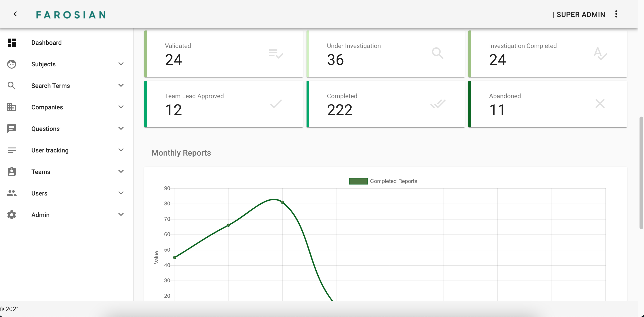Select the Companies building icon

[x=11, y=107]
